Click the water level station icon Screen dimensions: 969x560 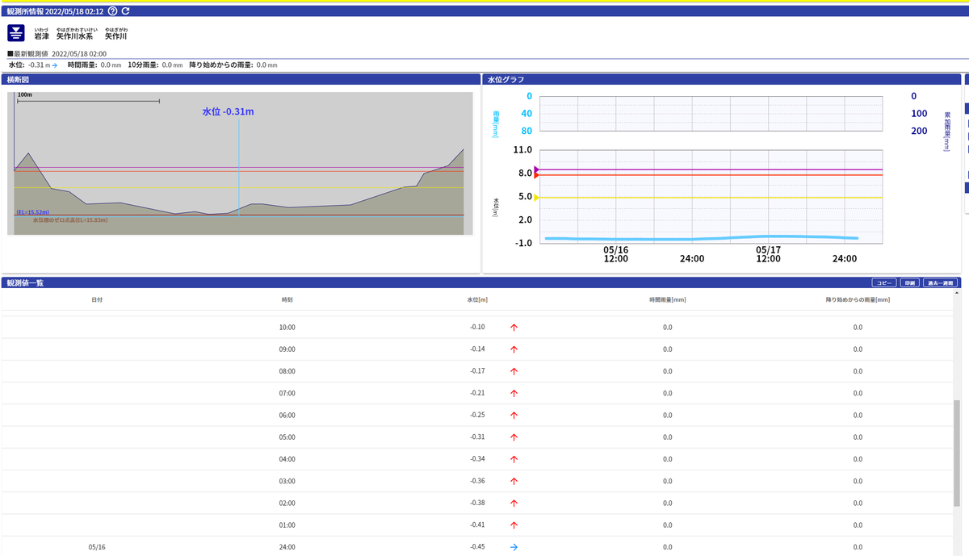(16, 33)
